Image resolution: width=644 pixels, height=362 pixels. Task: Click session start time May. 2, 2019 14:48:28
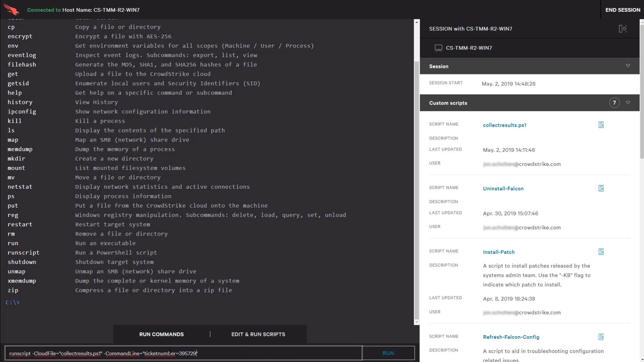tap(508, 84)
